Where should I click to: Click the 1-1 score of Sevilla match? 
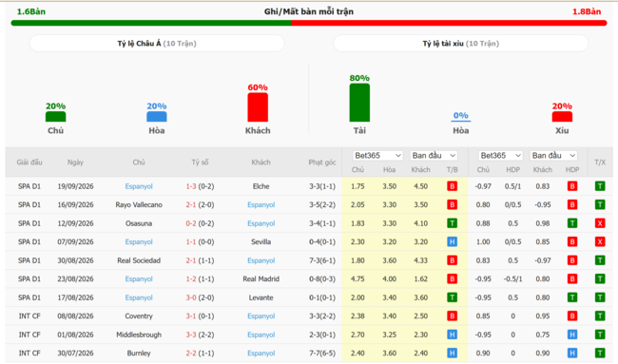(191, 242)
